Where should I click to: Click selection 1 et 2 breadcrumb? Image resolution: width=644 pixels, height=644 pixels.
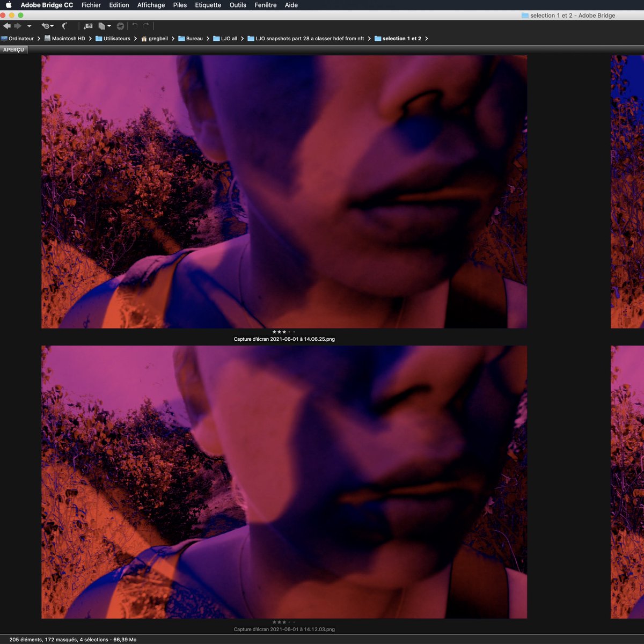pos(398,39)
